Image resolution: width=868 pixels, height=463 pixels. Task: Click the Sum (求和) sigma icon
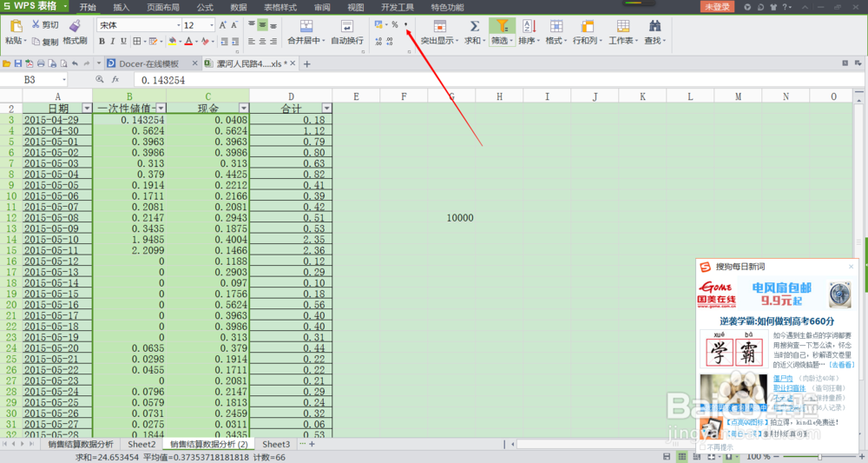click(475, 26)
